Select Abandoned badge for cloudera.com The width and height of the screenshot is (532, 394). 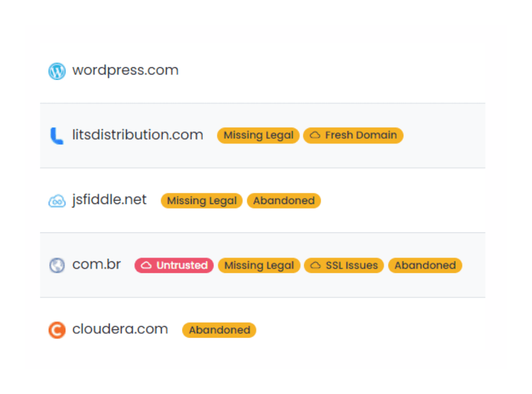click(219, 330)
